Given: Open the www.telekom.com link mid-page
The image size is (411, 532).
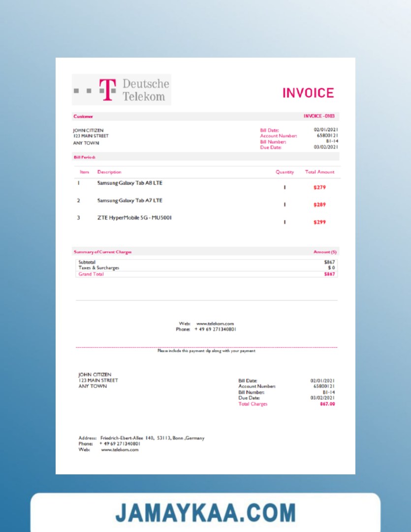Looking at the screenshot, I should [x=215, y=324].
